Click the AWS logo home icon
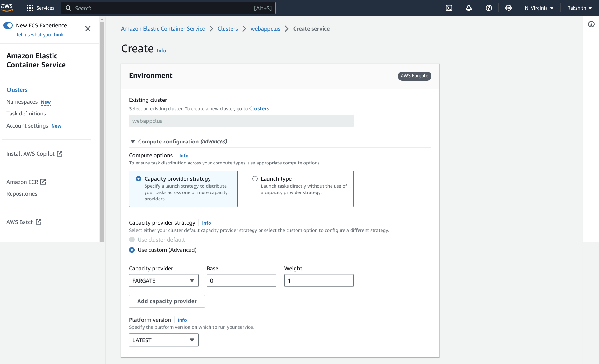Image resolution: width=599 pixels, height=364 pixels. [x=7, y=8]
